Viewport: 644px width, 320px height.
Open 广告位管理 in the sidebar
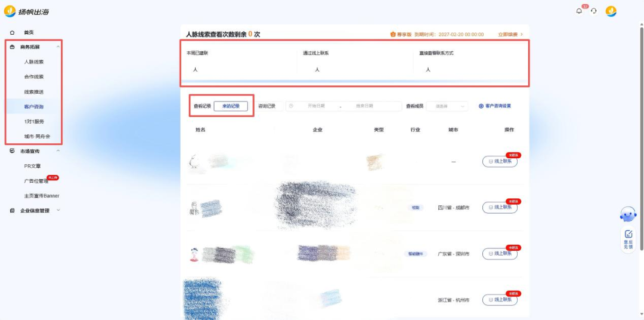[x=36, y=181]
